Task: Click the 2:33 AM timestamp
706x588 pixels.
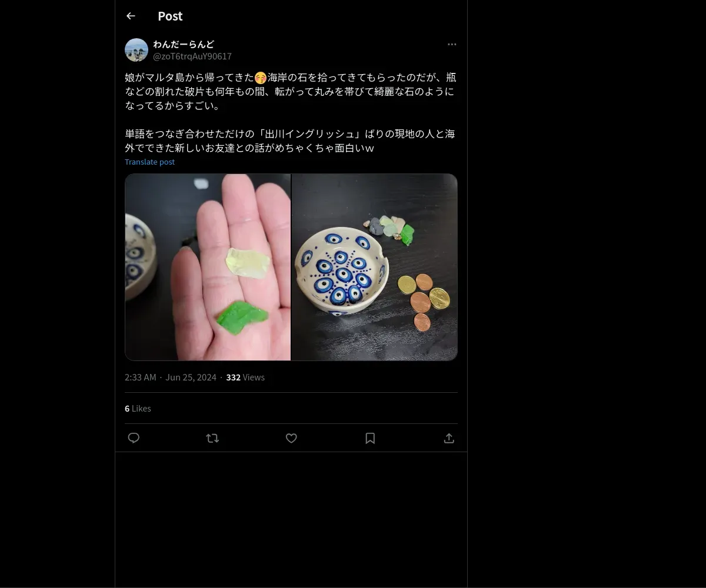Action: [x=141, y=377]
